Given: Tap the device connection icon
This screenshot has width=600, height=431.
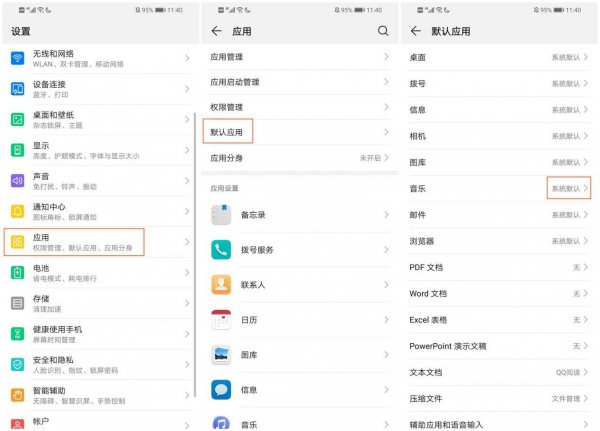Looking at the screenshot, I should pos(17,89).
